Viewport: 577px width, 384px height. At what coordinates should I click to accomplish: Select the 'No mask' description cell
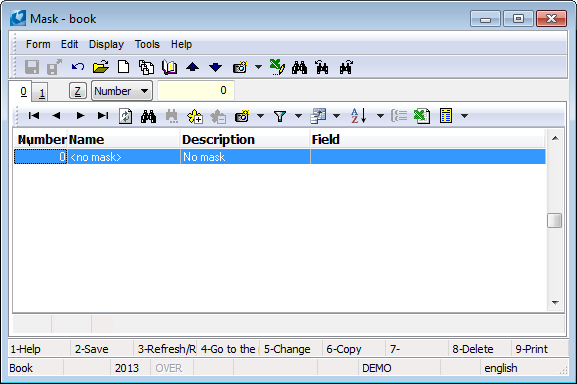tap(245, 157)
